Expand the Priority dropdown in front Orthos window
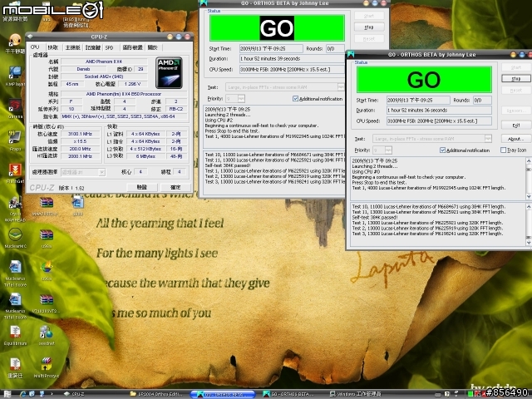The height and width of the screenshot is (399, 532). click(x=388, y=150)
